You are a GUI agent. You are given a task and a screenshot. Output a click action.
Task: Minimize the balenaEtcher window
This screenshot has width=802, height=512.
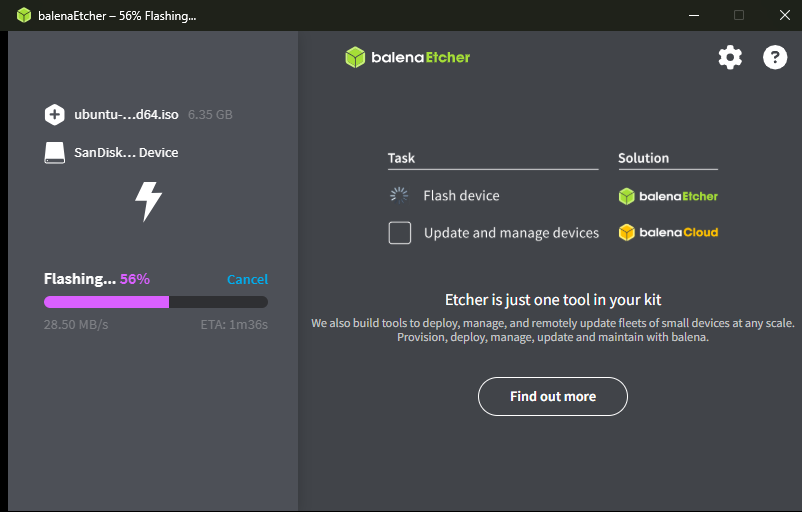coord(694,15)
